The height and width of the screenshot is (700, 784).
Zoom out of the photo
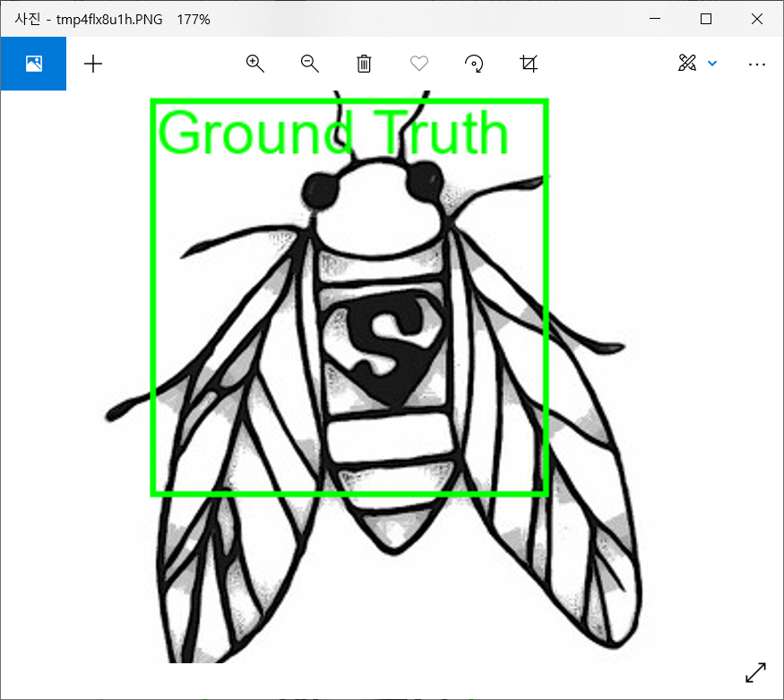pyautogui.click(x=309, y=64)
